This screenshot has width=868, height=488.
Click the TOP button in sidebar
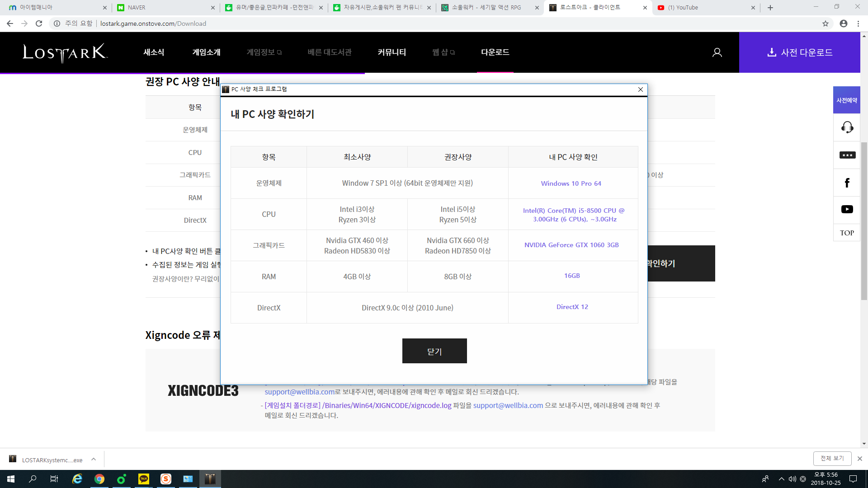847,233
